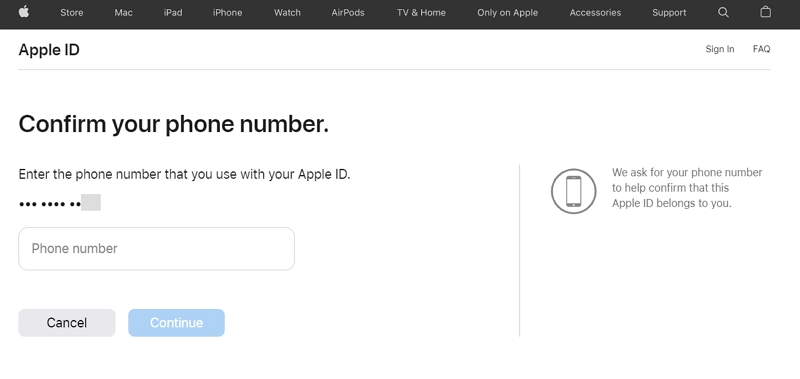Click the 'Confirm your phone number.' heading
800x379 pixels.
pyautogui.click(x=173, y=124)
